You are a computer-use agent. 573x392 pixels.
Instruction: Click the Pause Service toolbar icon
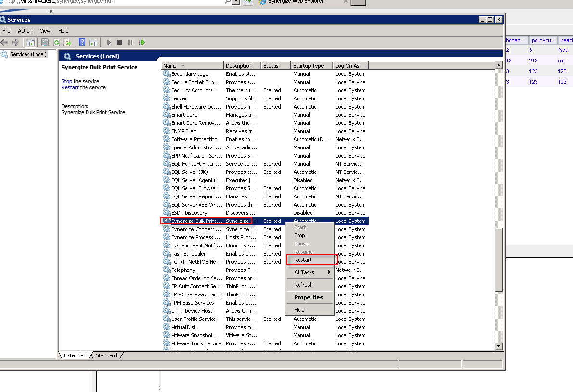coord(130,42)
